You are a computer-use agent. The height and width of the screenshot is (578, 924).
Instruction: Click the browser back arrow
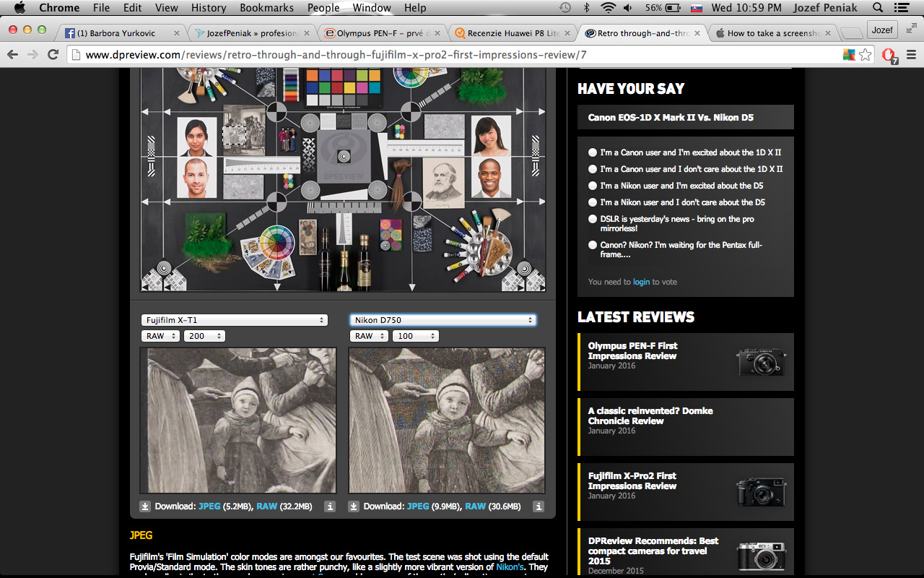click(12, 55)
